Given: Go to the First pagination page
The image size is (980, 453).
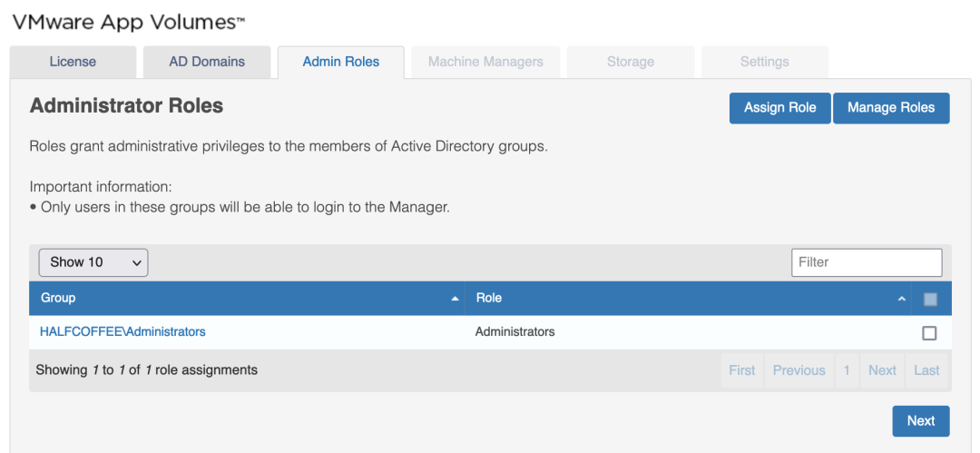Looking at the screenshot, I should [x=742, y=370].
